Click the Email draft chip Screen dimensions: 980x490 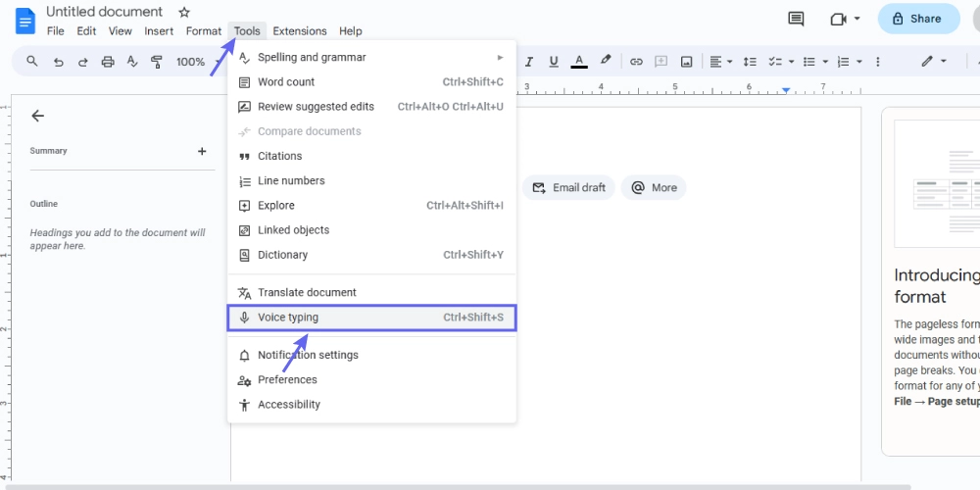pyautogui.click(x=568, y=187)
